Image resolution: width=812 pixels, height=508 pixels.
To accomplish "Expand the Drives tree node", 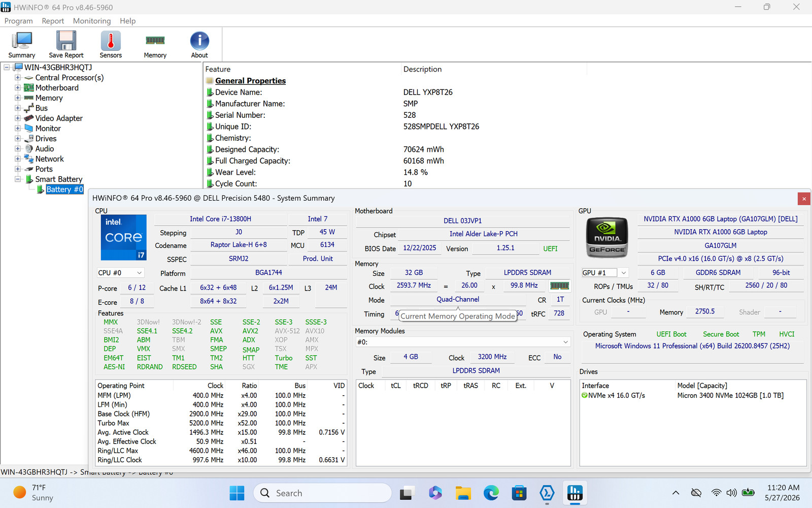I will tap(18, 139).
